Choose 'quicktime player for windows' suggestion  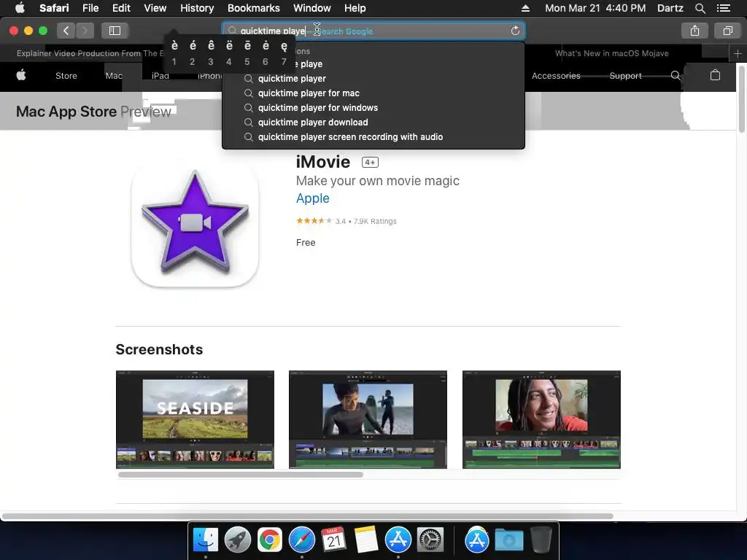click(373, 108)
